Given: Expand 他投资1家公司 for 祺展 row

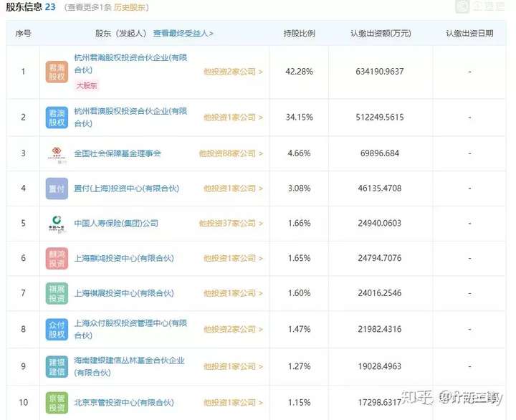Looking at the screenshot, I should point(233,293).
